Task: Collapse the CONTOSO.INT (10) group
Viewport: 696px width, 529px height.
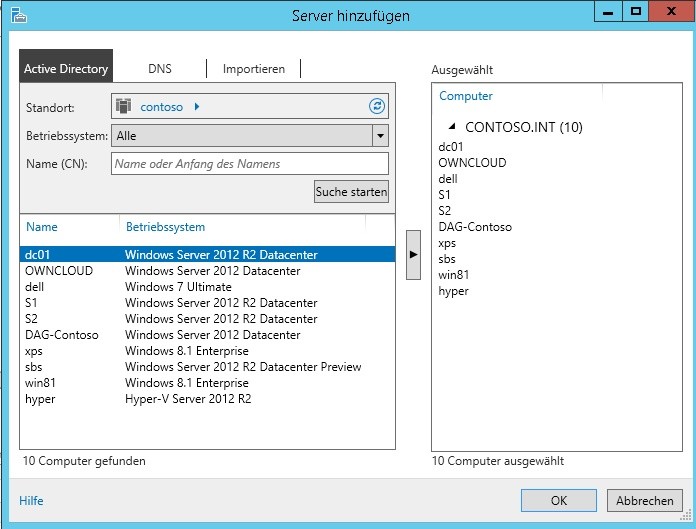Action: (452, 126)
